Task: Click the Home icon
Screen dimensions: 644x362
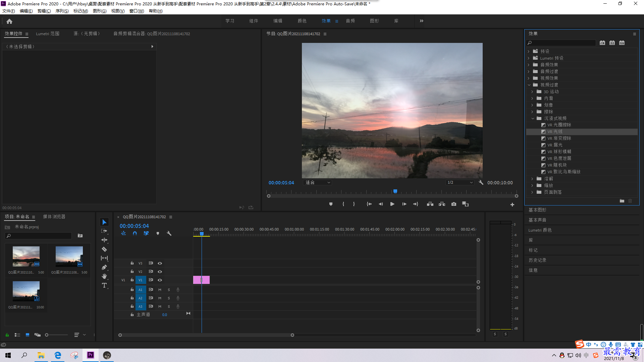Action: [9, 21]
